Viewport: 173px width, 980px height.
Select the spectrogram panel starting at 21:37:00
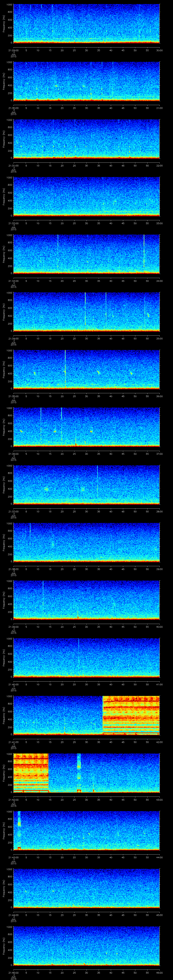[87, 485]
